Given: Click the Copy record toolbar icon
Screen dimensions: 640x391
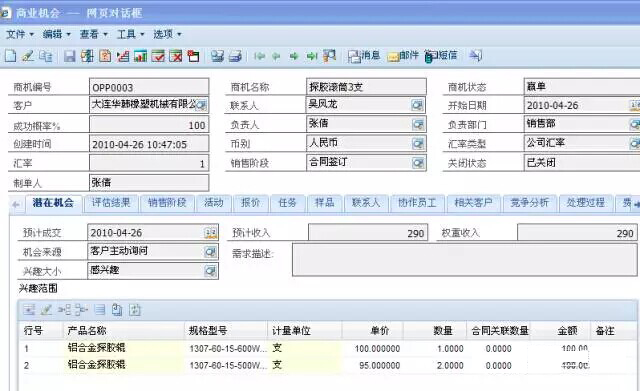Looking at the screenshot, I should pos(46,56).
